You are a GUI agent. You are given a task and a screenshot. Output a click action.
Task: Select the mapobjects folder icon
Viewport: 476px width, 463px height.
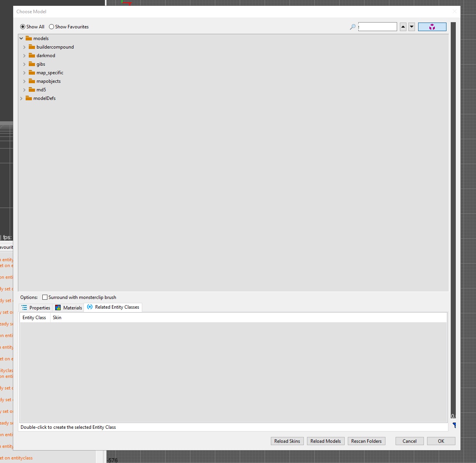coord(32,81)
